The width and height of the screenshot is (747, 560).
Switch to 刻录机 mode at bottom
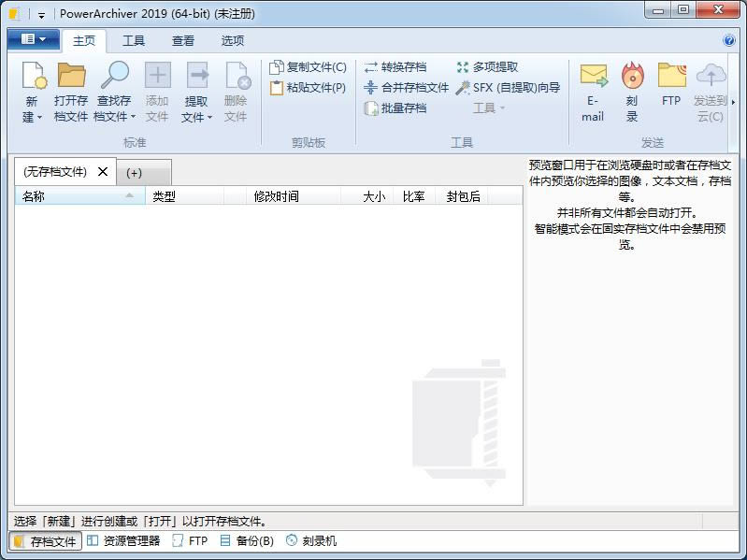pos(311,541)
